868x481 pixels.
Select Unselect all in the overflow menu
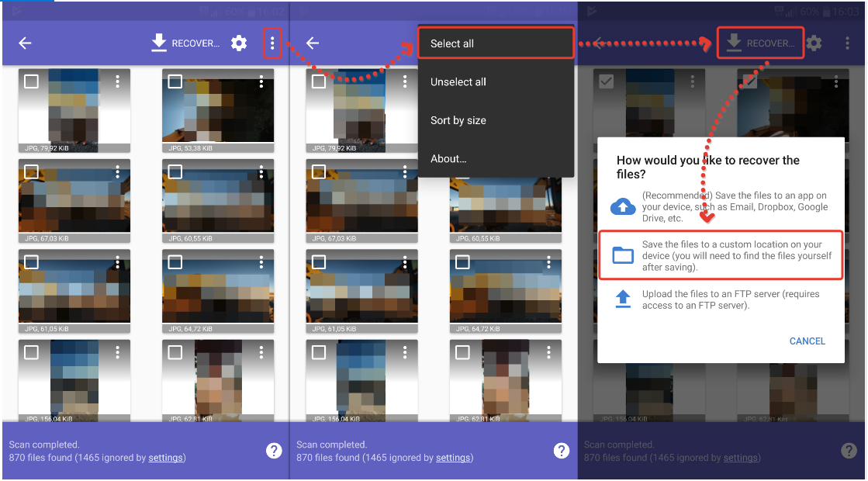[458, 82]
